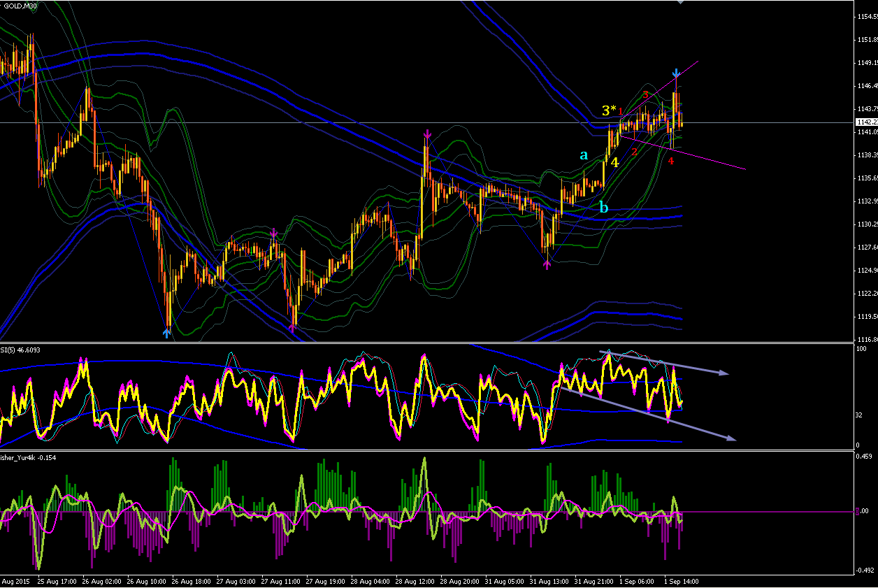Click the isher_Yur4ik -0.154 indicator label
This screenshot has width=878, height=588.
28,457
